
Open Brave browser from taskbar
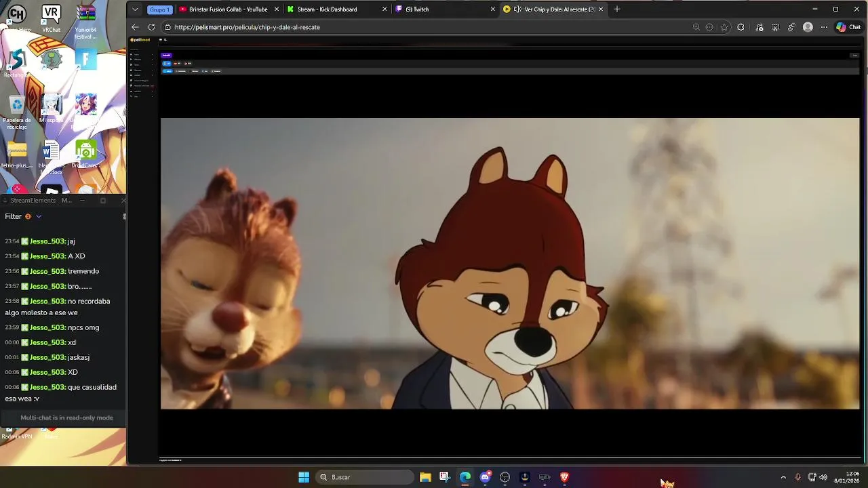[x=564, y=477]
